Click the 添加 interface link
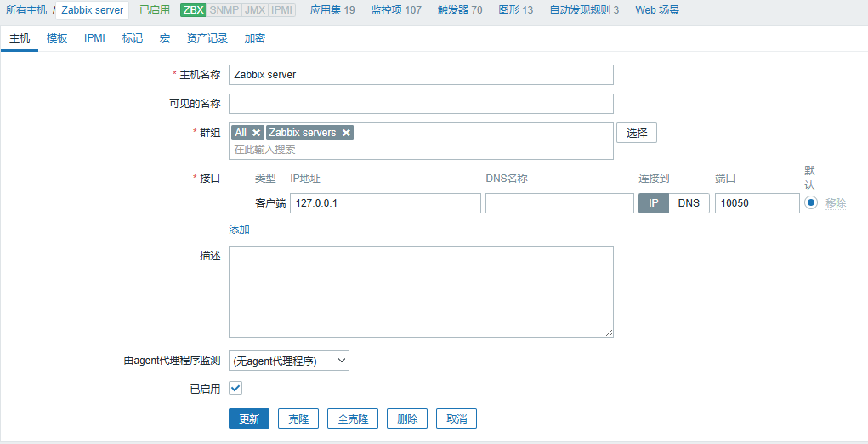Image resolution: width=868 pixels, height=444 pixels. coord(239,230)
